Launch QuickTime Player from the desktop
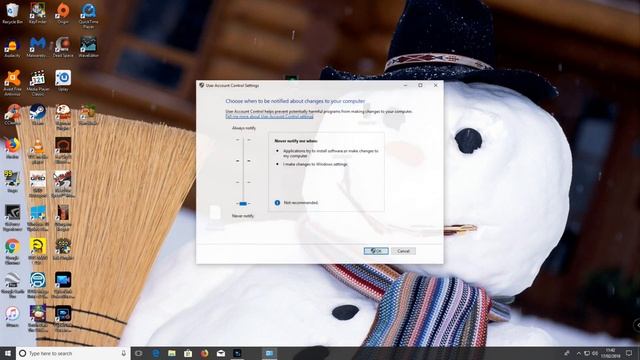The height and width of the screenshot is (360, 640). (x=88, y=16)
